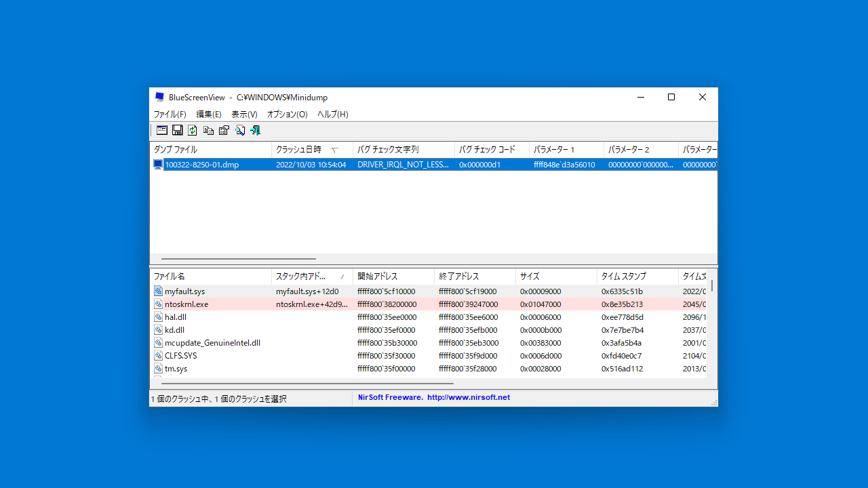
Task: Click the file icon next to myfault.sys
Action: [158, 291]
